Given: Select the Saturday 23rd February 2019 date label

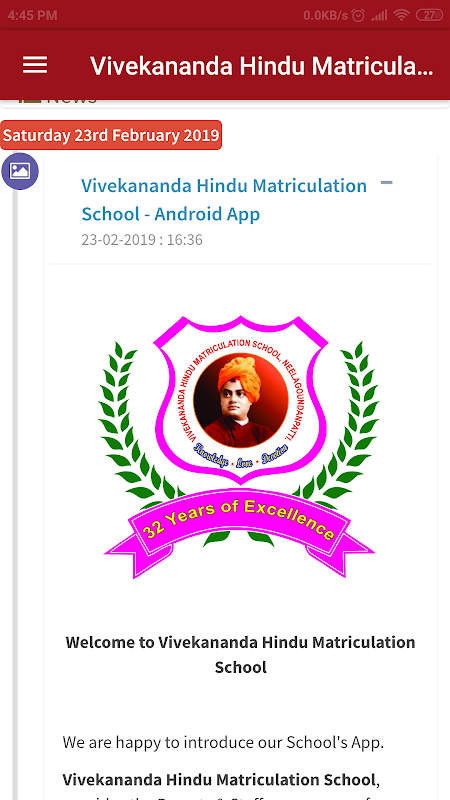Looking at the screenshot, I should click(111, 135).
